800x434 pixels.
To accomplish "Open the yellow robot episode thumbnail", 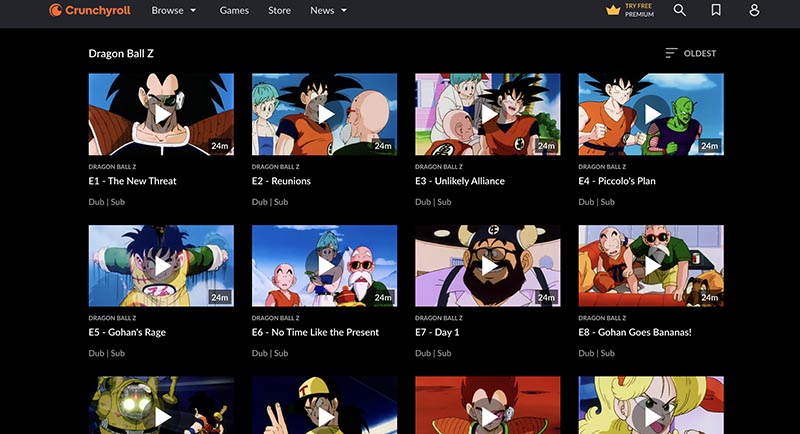I will [x=161, y=405].
